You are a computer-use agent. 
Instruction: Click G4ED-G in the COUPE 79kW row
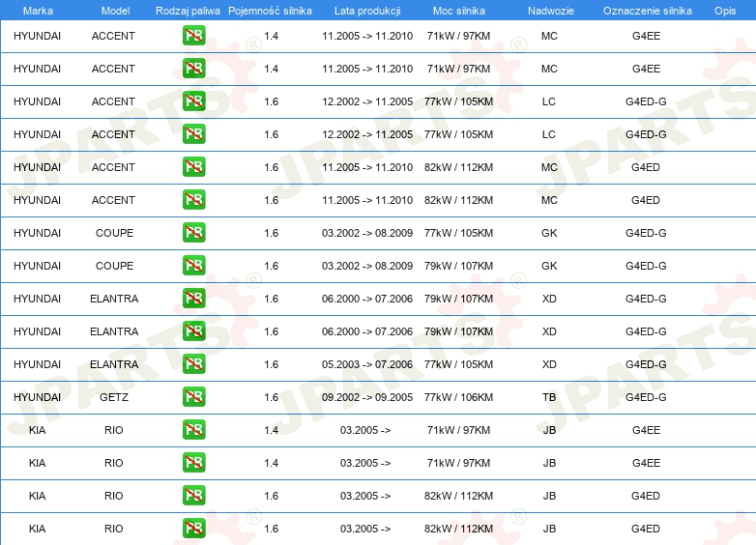[646, 266]
